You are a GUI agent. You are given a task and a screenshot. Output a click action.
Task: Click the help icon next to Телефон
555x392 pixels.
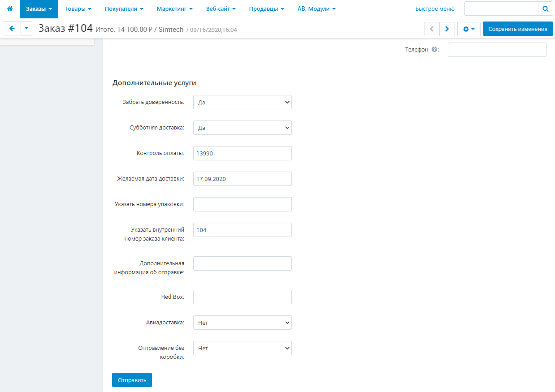434,50
